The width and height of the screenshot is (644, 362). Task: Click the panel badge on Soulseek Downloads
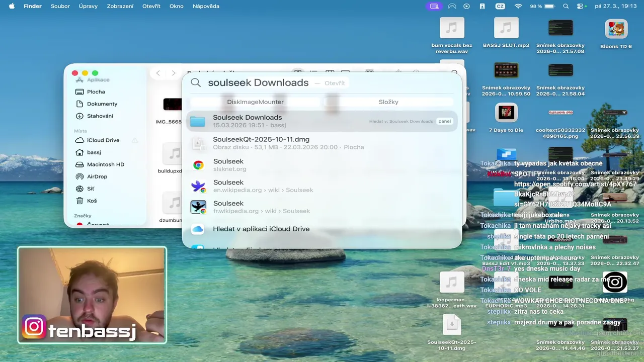[x=444, y=121]
